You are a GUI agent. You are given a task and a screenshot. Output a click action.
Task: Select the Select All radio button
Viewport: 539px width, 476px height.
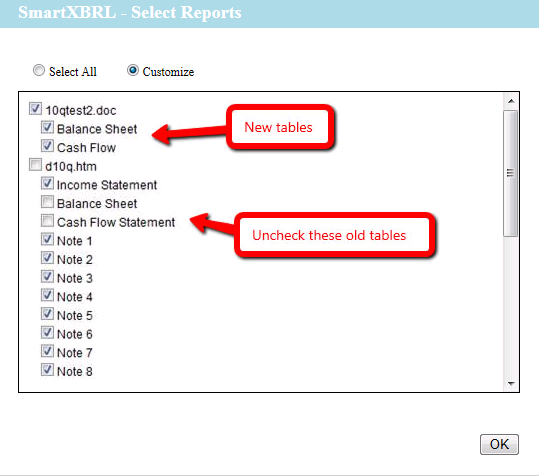pyautogui.click(x=39, y=70)
